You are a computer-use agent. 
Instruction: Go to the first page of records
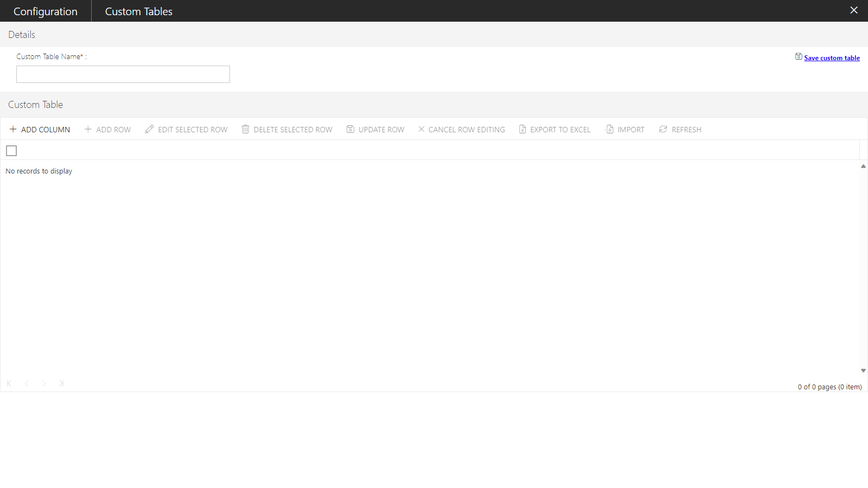(9, 383)
